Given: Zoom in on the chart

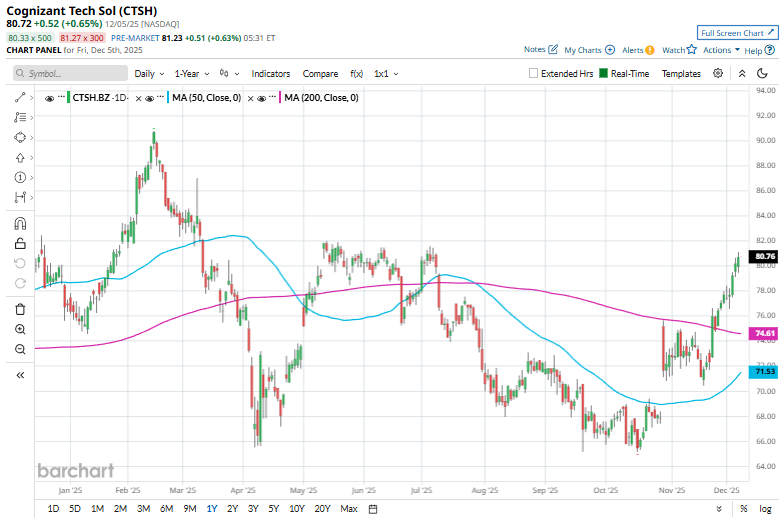Looking at the screenshot, I should pos(20,329).
